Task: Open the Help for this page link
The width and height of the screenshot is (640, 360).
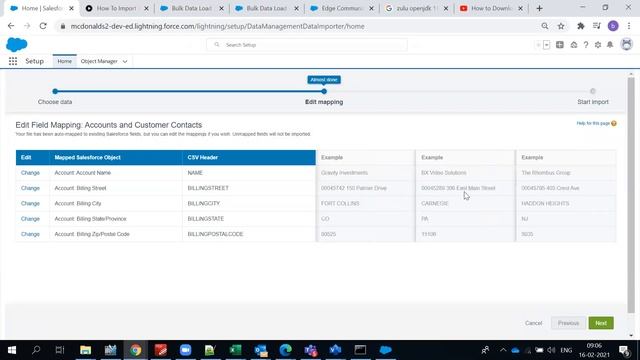Action: (x=593, y=123)
